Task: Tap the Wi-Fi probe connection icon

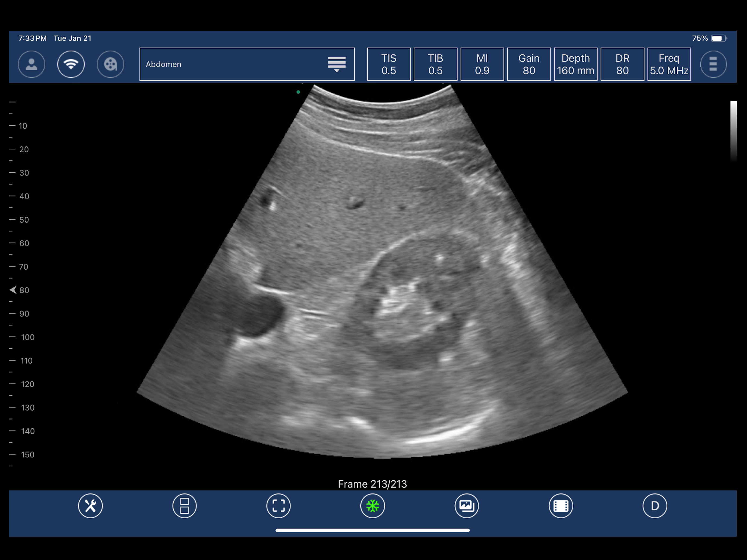Action: 71,64
